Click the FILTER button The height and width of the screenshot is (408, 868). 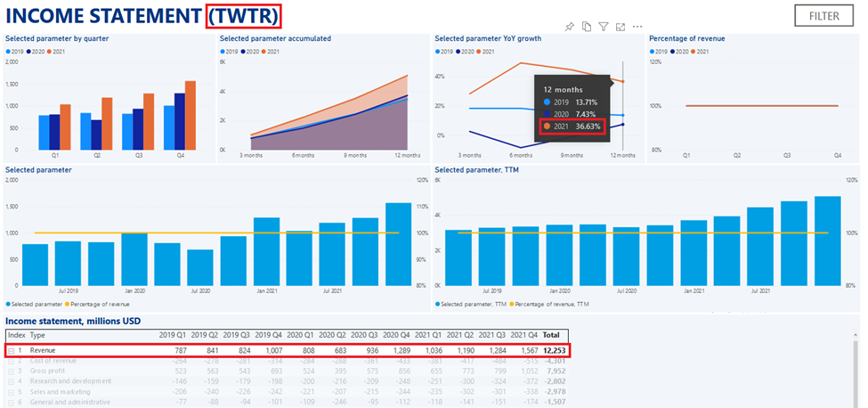[823, 16]
